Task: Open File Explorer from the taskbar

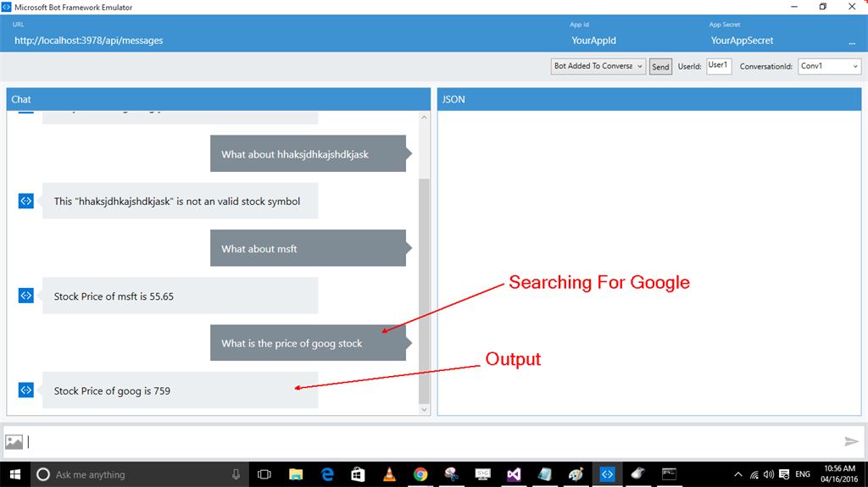Action: pos(296,474)
